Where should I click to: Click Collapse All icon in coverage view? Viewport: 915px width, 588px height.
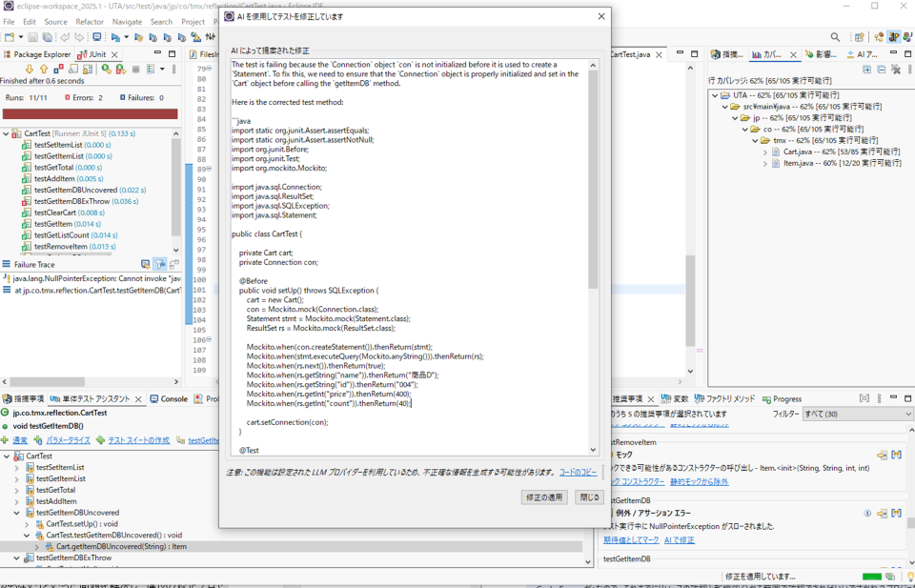pos(881,70)
